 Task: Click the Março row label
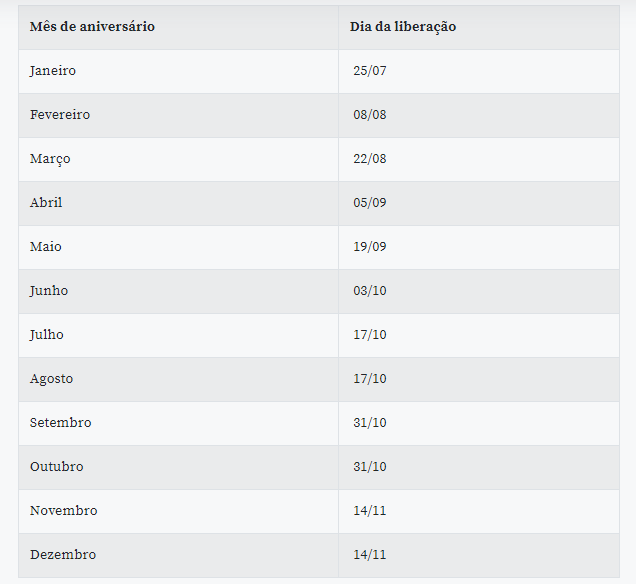pos(50,159)
